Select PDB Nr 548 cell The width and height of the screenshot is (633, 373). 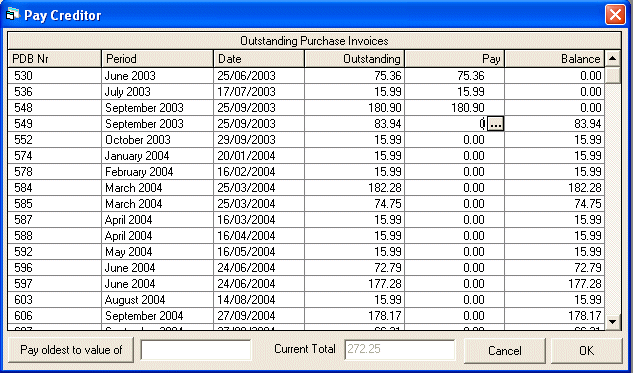[x=54, y=108]
